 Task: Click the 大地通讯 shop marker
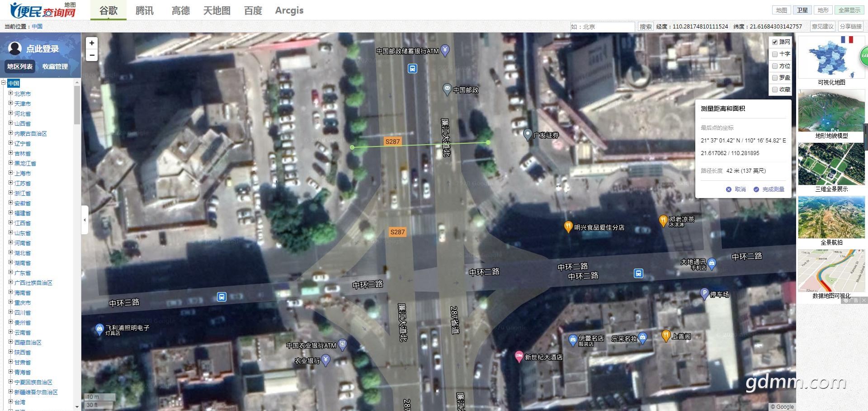(x=712, y=264)
